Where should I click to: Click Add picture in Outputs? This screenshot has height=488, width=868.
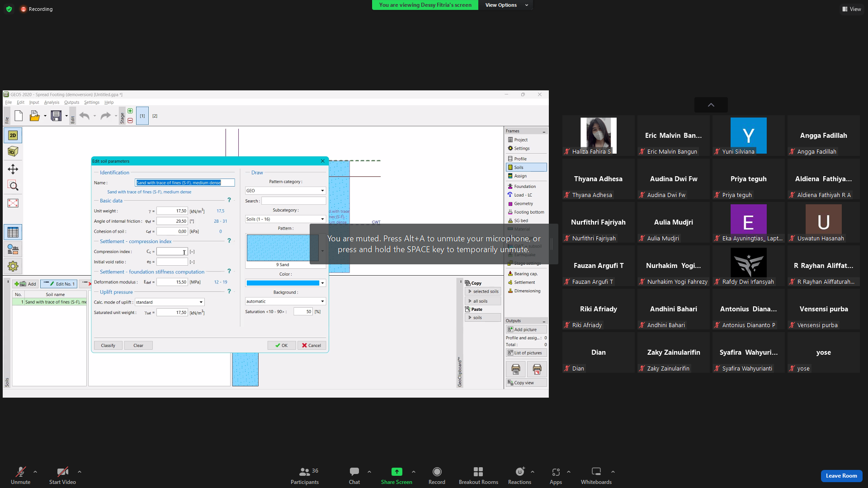tap(526, 330)
